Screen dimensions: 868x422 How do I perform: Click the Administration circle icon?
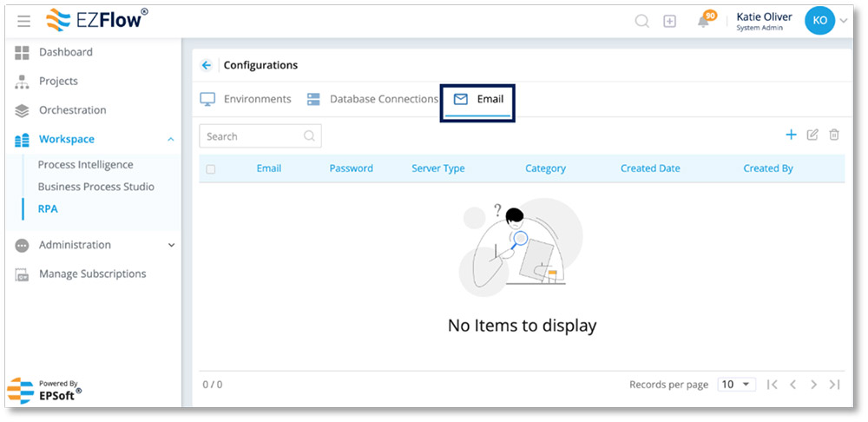[22, 246]
